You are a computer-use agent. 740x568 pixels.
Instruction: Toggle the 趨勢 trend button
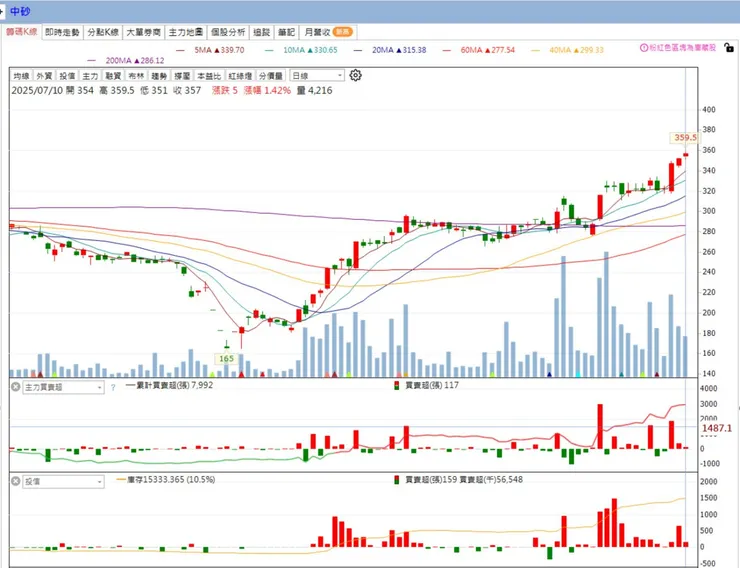click(159, 76)
